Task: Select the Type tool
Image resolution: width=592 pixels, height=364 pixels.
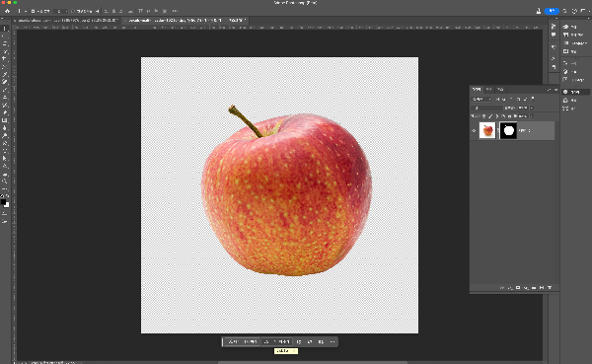Action: [x=5, y=151]
